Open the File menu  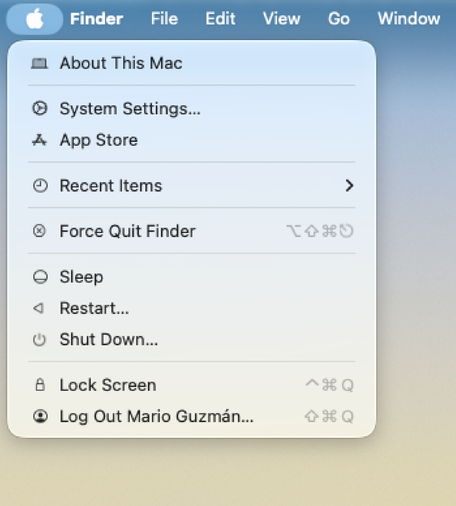[x=164, y=19]
